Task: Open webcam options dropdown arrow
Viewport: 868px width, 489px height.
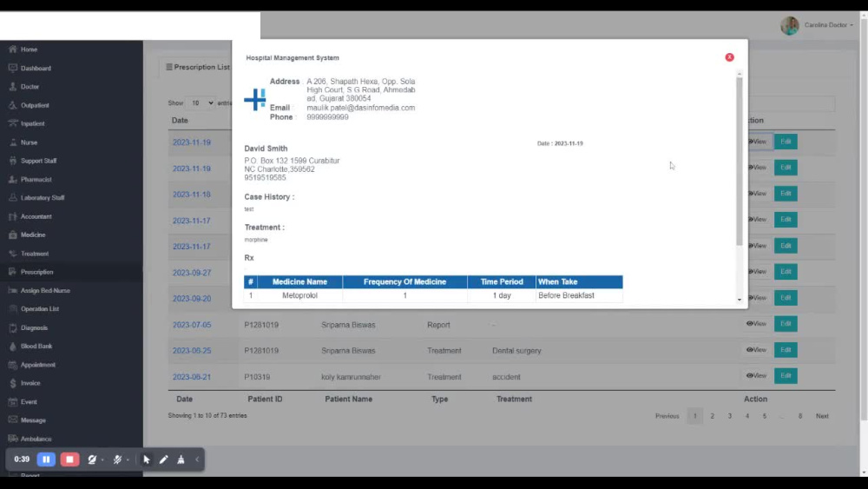Action: point(103,459)
